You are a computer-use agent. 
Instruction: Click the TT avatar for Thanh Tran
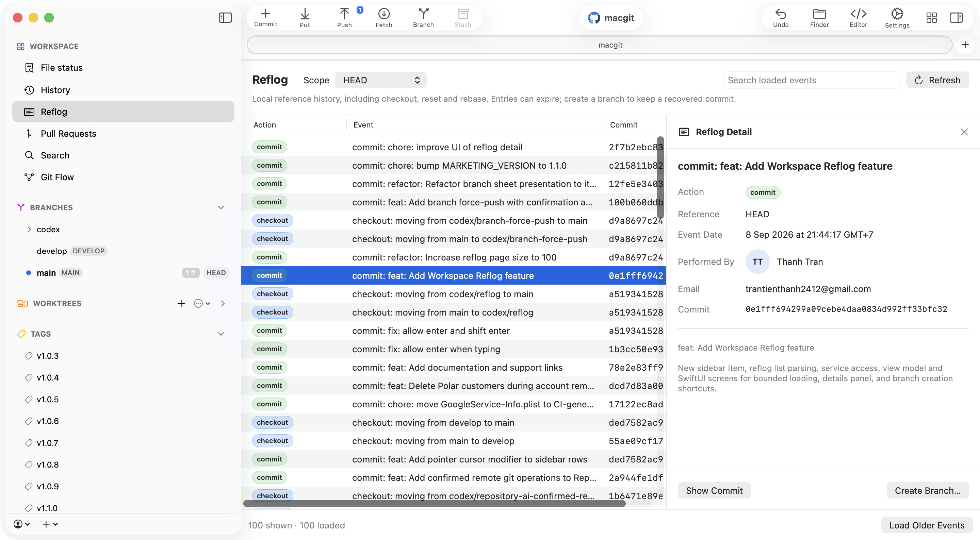point(757,261)
